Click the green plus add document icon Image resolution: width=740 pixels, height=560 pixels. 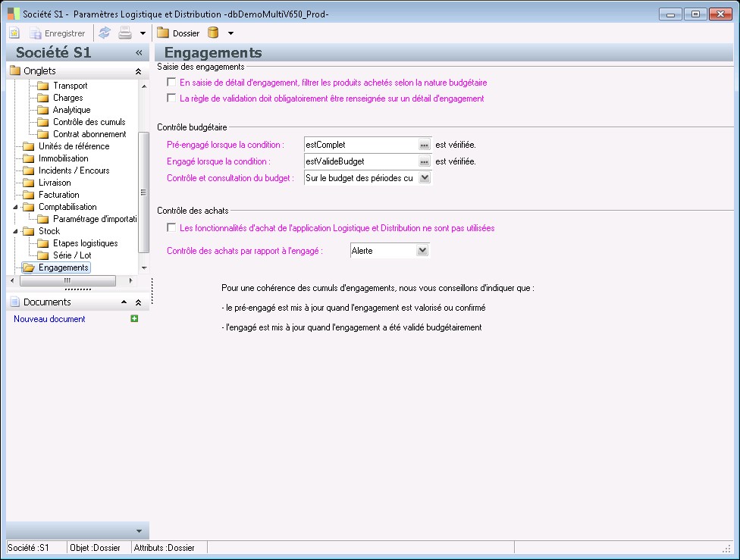coord(134,319)
